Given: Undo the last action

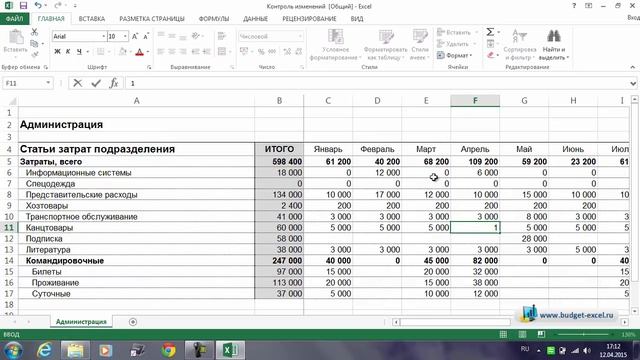Looking at the screenshot, I should pos(38,6).
